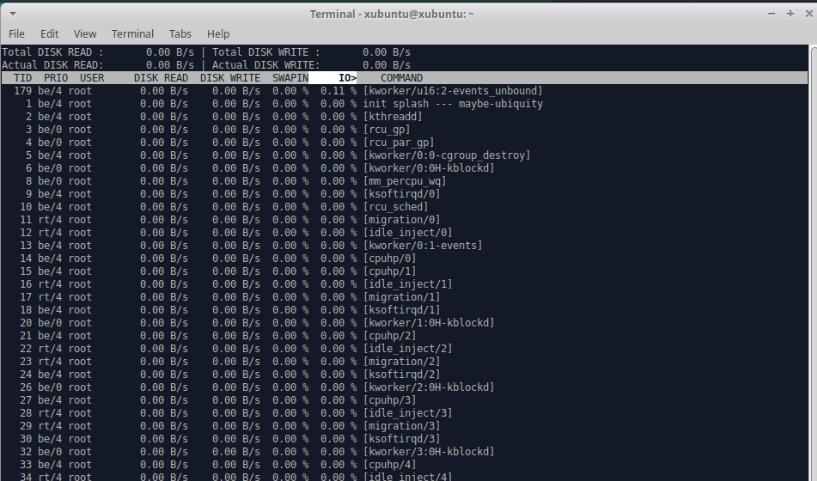Screen dimensions: 817x481
Task: Click the DISK WRITE column header
Action: point(229,78)
